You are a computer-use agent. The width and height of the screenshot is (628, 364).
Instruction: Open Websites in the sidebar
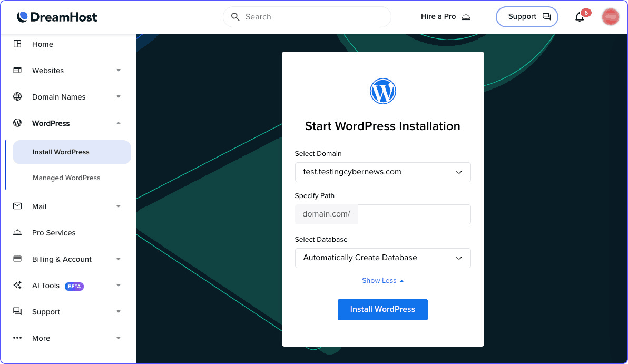tap(47, 71)
